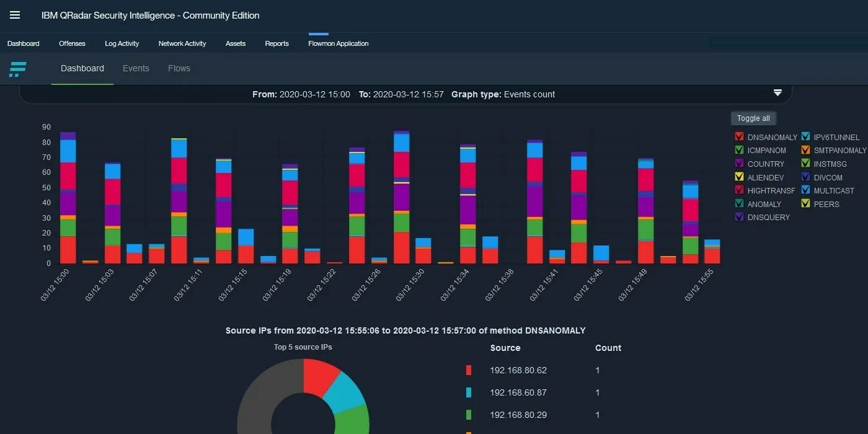Open the hamburger navigation menu

15,15
